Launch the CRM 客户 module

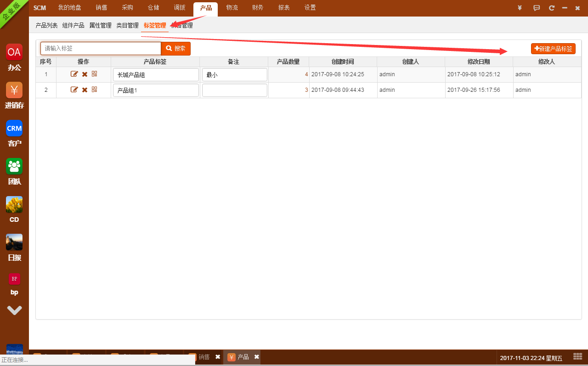coord(14,128)
